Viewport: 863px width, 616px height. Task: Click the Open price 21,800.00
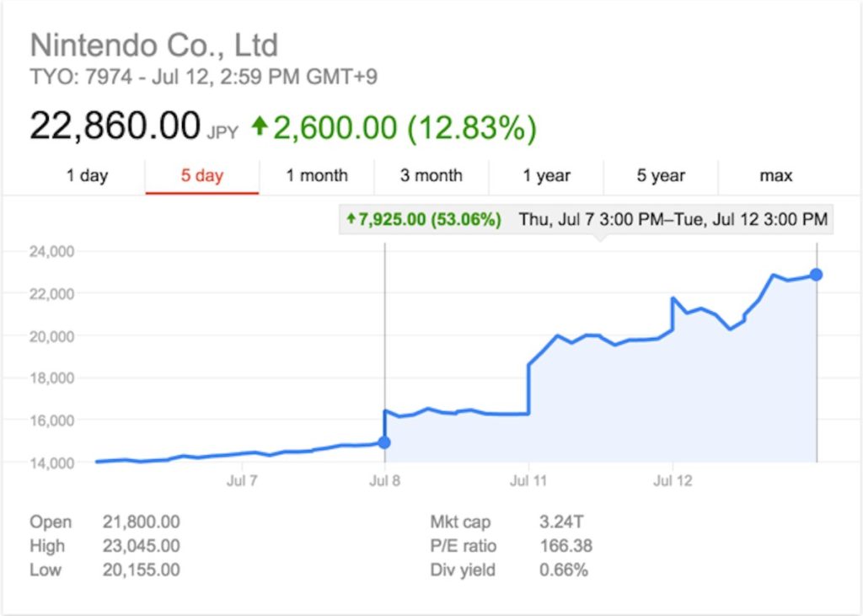[x=141, y=522]
